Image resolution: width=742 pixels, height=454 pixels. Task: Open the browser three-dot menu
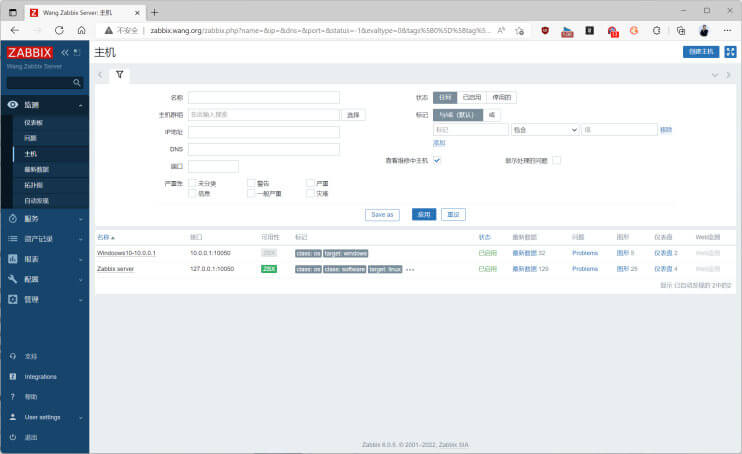point(727,31)
